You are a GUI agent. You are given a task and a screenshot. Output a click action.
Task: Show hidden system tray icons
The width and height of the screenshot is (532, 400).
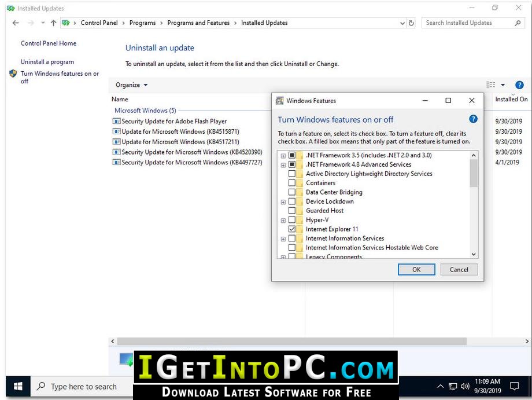tap(440, 386)
